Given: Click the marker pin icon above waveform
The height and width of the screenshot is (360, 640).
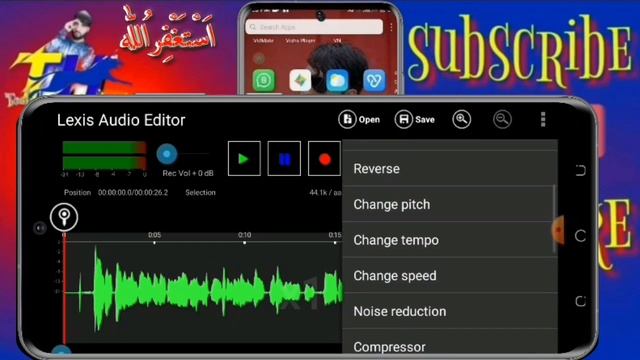Looking at the screenshot, I should coord(64,217).
